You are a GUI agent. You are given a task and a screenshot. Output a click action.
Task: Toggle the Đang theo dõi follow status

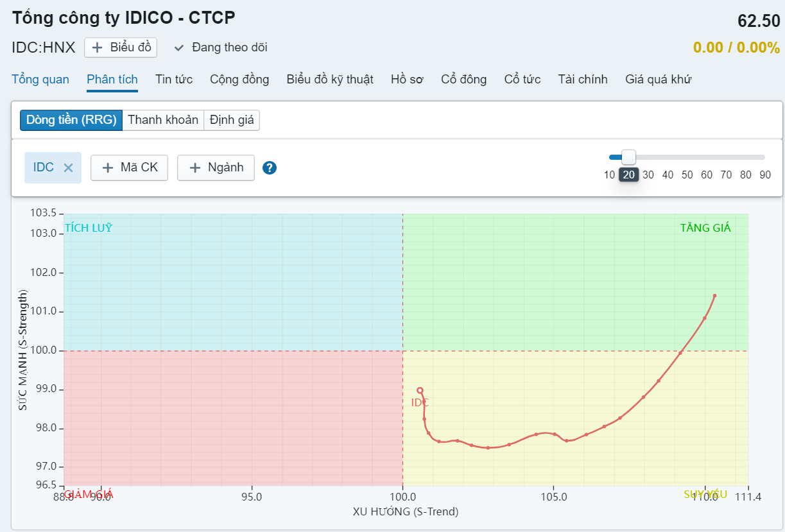[x=221, y=47]
